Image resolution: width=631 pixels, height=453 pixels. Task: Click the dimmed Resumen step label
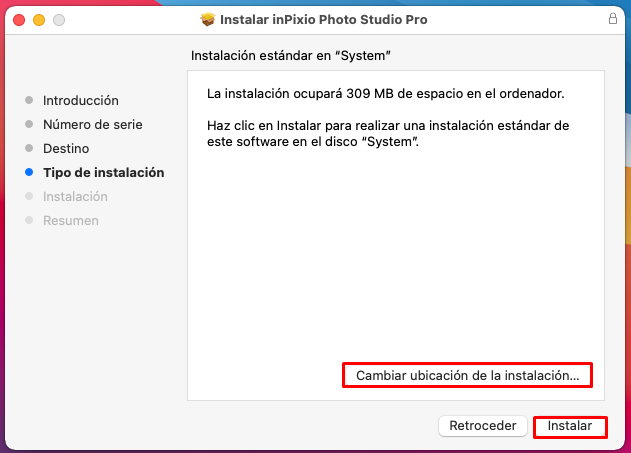pos(71,220)
